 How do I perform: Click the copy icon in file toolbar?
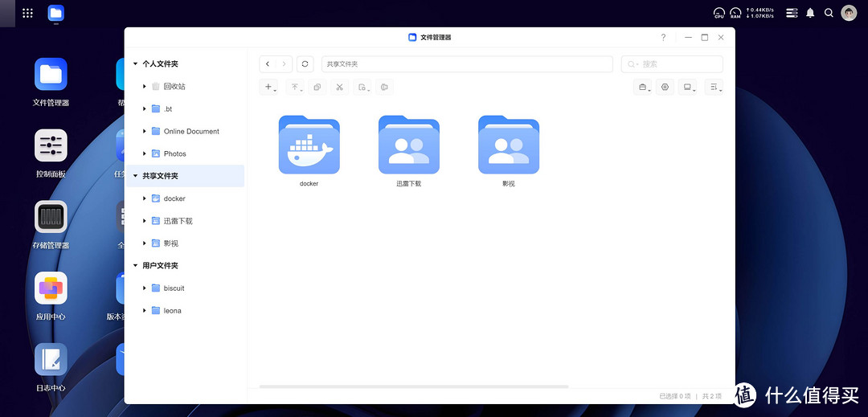pyautogui.click(x=317, y=88)
